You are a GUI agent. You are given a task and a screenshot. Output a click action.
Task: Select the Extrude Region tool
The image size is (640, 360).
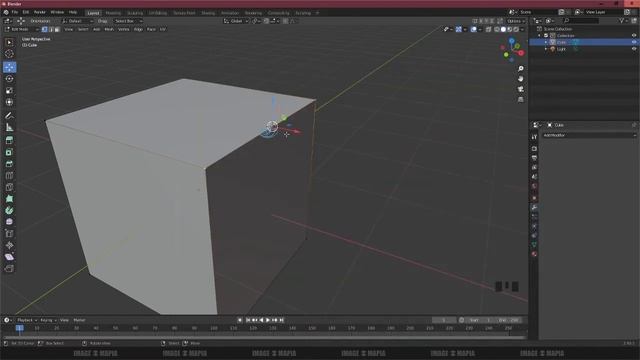(9, 141)
